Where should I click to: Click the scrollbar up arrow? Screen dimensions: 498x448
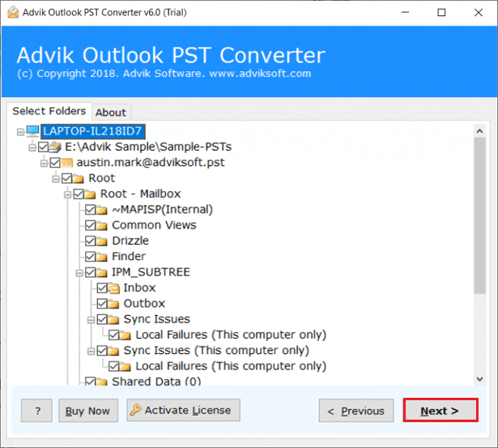479,131
